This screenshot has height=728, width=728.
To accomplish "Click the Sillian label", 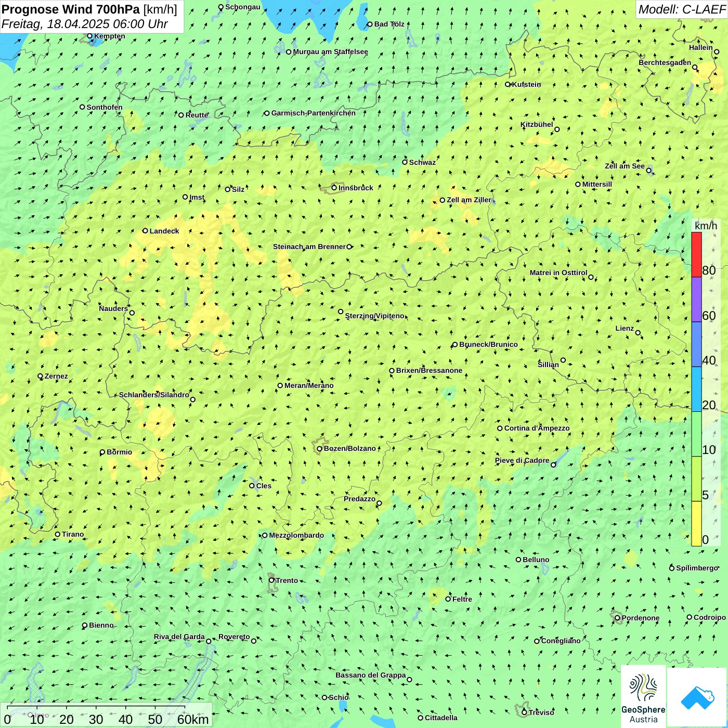I will pyautogui.click(x=548, y=365).
